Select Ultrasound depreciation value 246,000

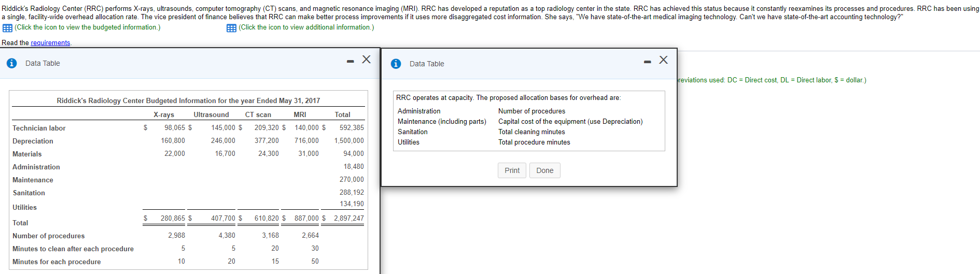(x=223, y=140)
